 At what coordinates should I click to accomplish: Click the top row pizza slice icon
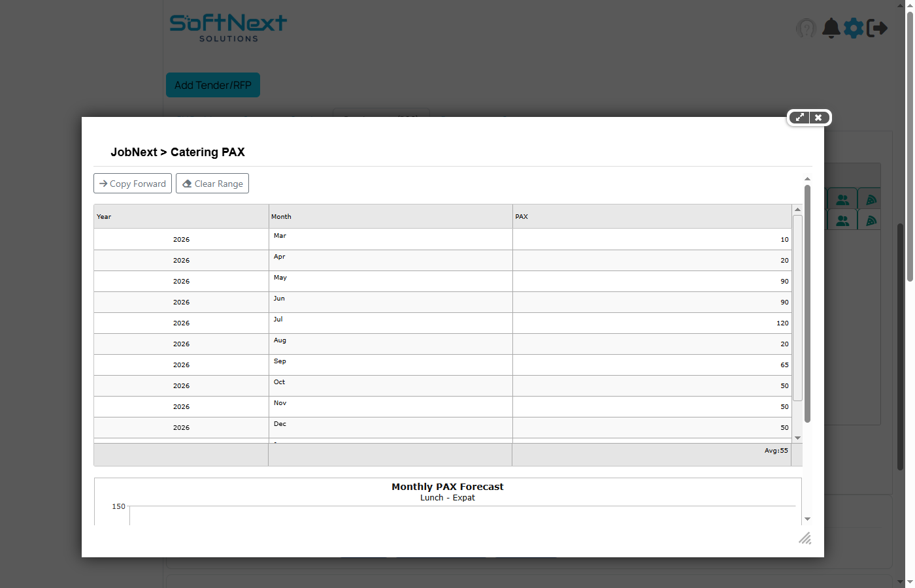pyautogui.click(x=871, y=200)
